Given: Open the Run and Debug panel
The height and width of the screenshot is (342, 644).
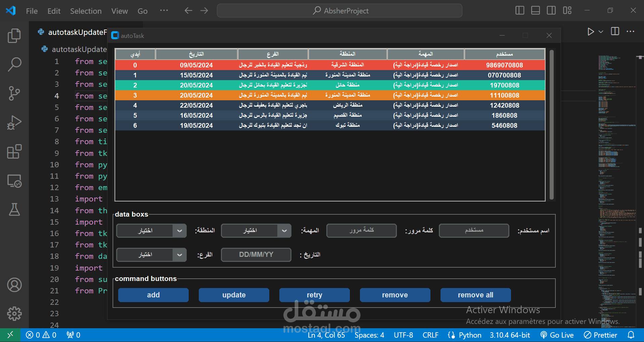Looking at the screenshot, I should [14, 123].
